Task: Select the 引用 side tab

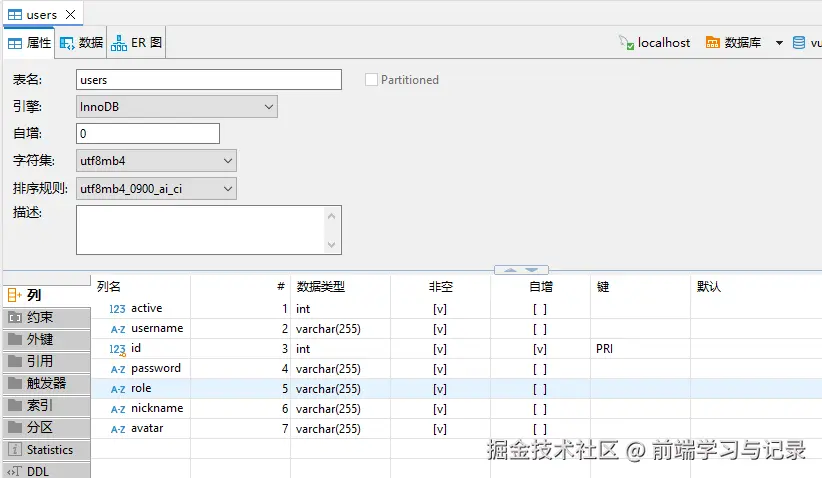Action: (47, 361)
